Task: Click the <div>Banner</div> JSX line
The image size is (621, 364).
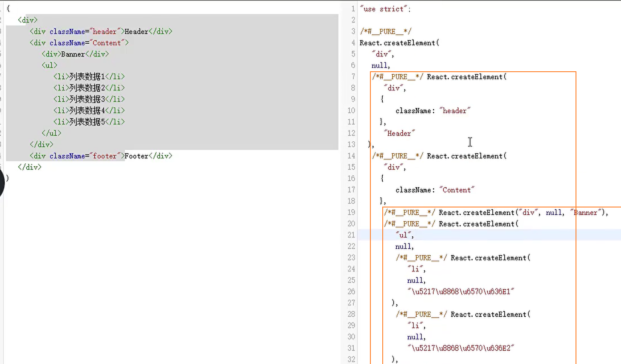Action: (x=75, y=54)
